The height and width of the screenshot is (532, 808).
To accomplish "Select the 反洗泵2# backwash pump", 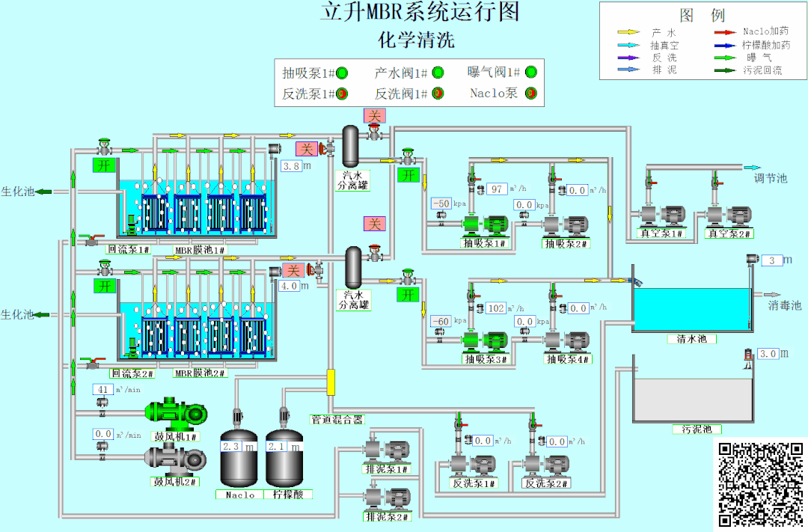I will pos(546,466).
